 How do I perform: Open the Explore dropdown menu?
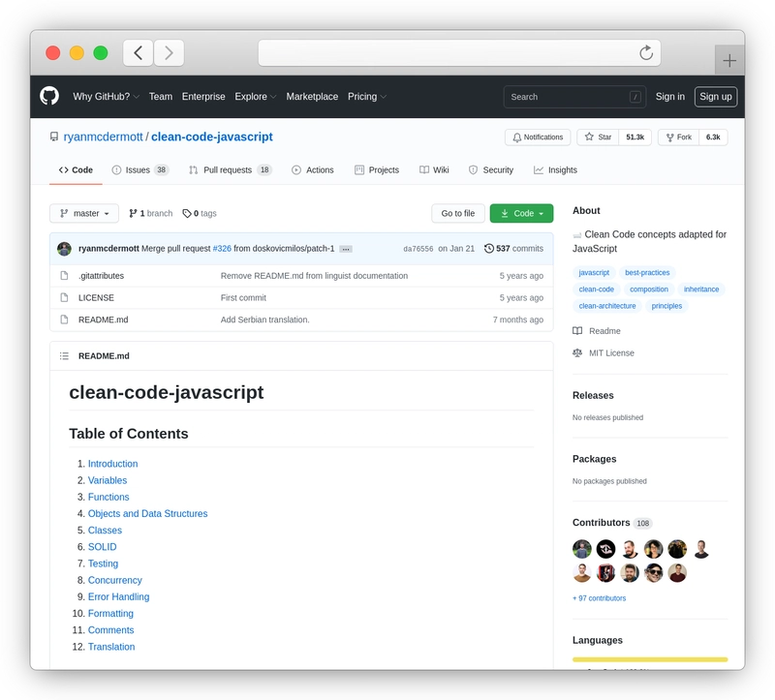click(x=255, y=97)
